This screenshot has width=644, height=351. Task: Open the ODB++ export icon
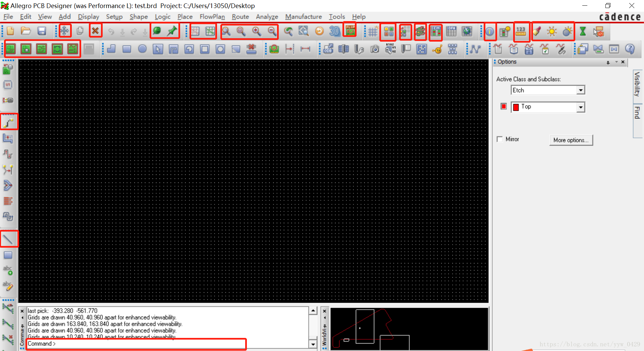[328, 49]
